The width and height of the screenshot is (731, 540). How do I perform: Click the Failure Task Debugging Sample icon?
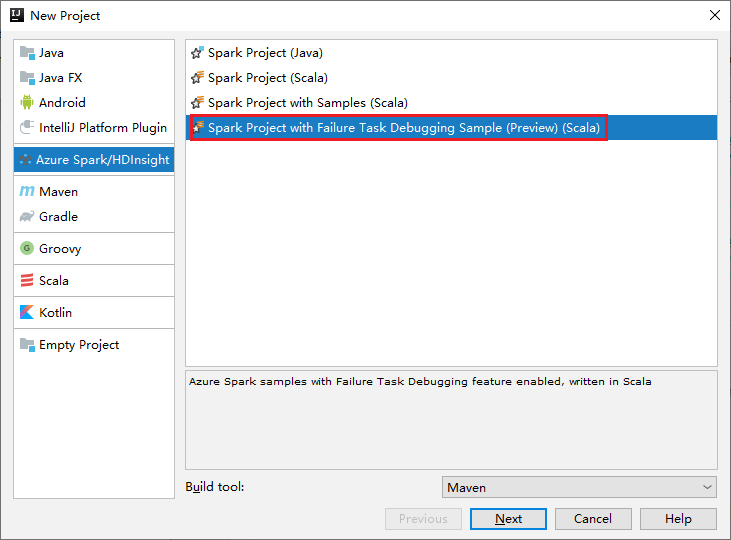click(x=199, y=127)
